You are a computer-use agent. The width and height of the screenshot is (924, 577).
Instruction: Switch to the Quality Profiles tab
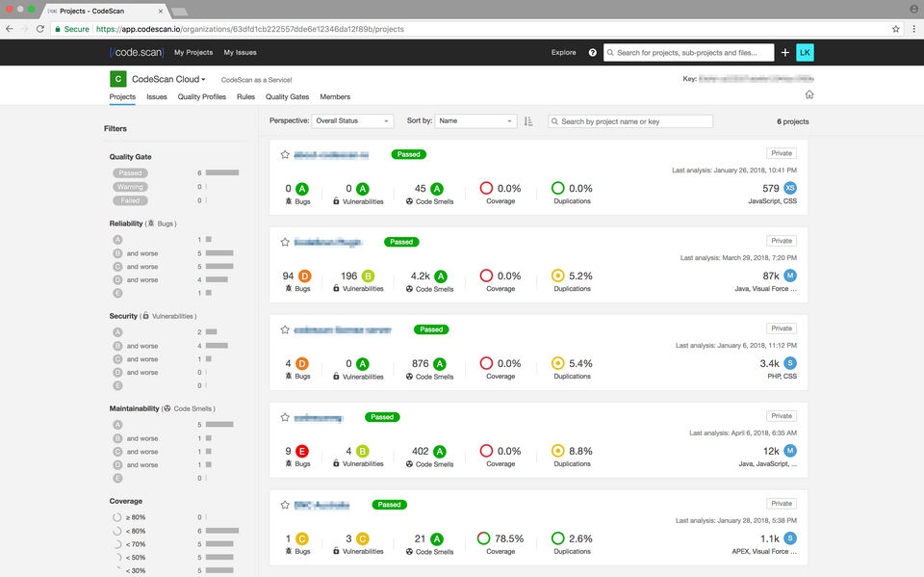click(201, 96)
